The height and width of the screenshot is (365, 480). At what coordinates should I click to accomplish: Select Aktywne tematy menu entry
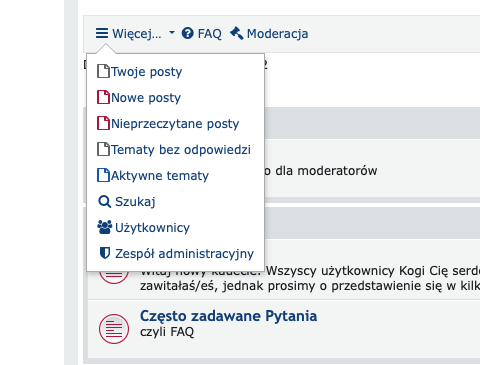tap(160, 176)
